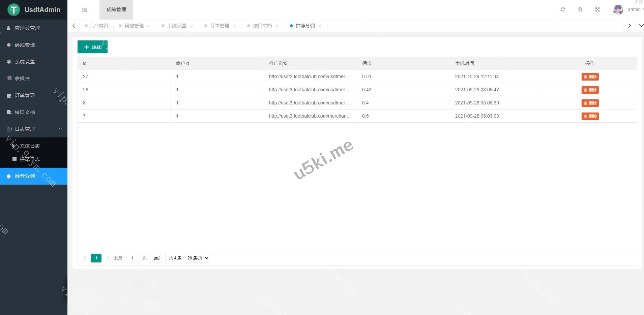The height and width of the screenshot is (315, 644).
Task: Switch to the 订单管理 tab
Action: (x=219, y=26)
